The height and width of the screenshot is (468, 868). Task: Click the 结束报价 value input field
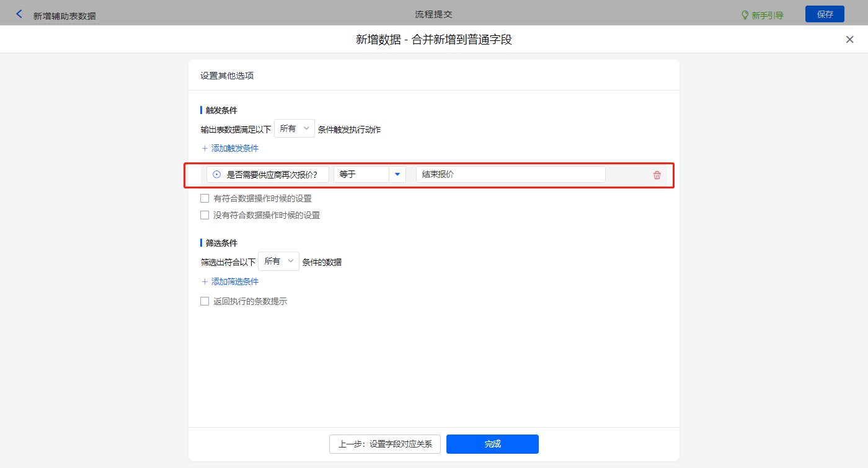point(510,175)
